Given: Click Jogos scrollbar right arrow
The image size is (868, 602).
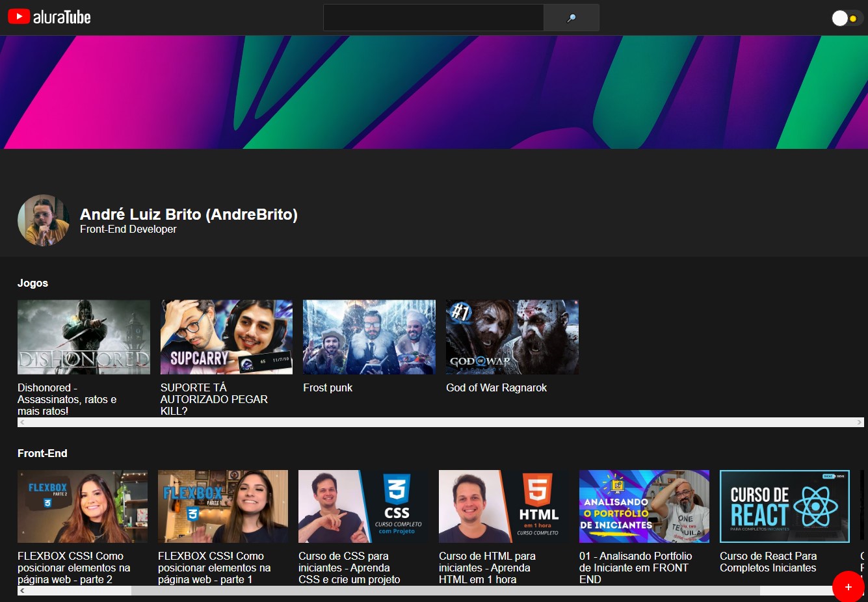Looking at the screenshot, I should pyautogui.click(x=859, y=423).
